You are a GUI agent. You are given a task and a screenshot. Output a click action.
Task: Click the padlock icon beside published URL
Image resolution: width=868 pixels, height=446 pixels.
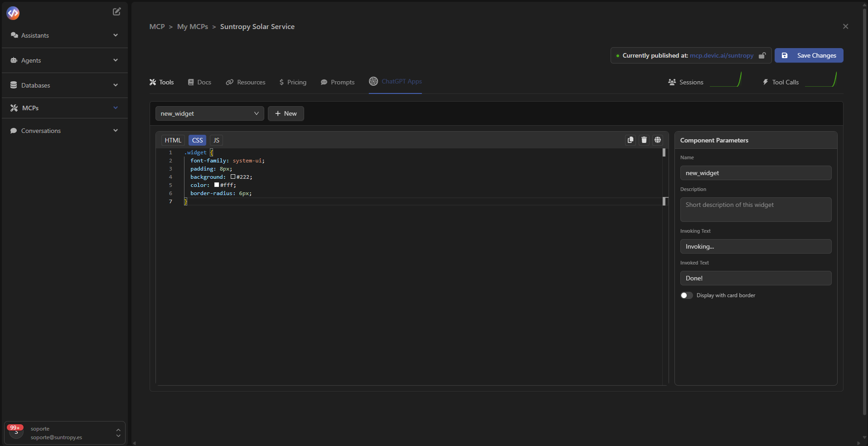pyautogui.click(x=762, y=55)
